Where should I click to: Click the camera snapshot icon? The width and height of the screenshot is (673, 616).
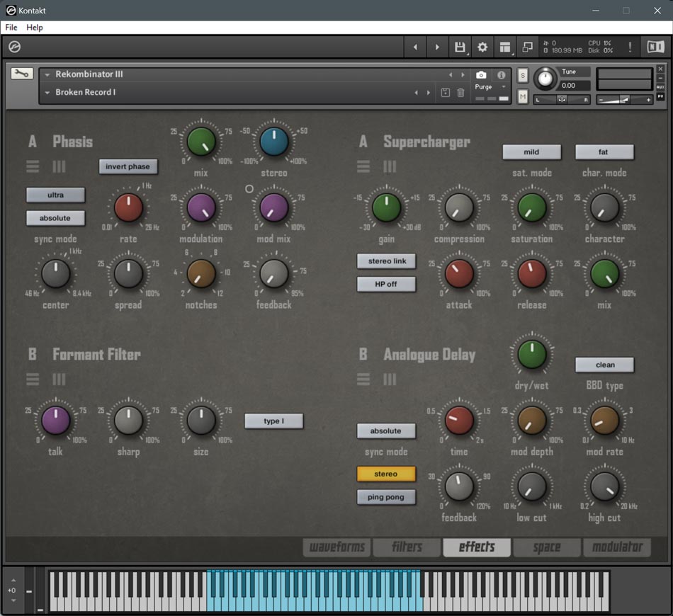[481, 75]
